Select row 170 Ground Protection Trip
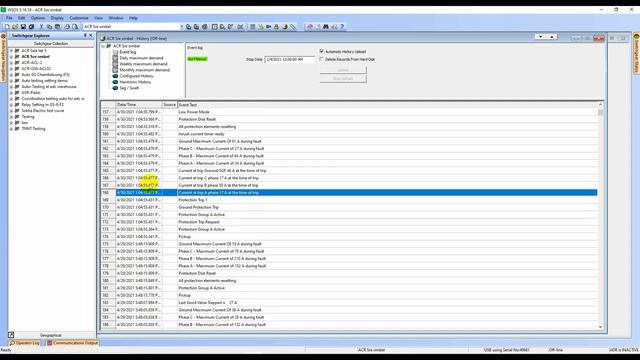The width and height of the screenshot is (640, 360). pyautogui.click(x=349, y=207)
